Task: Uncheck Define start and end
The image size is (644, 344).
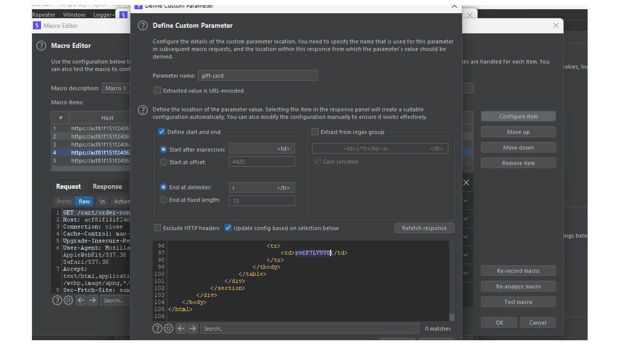Action: (162, 132)
